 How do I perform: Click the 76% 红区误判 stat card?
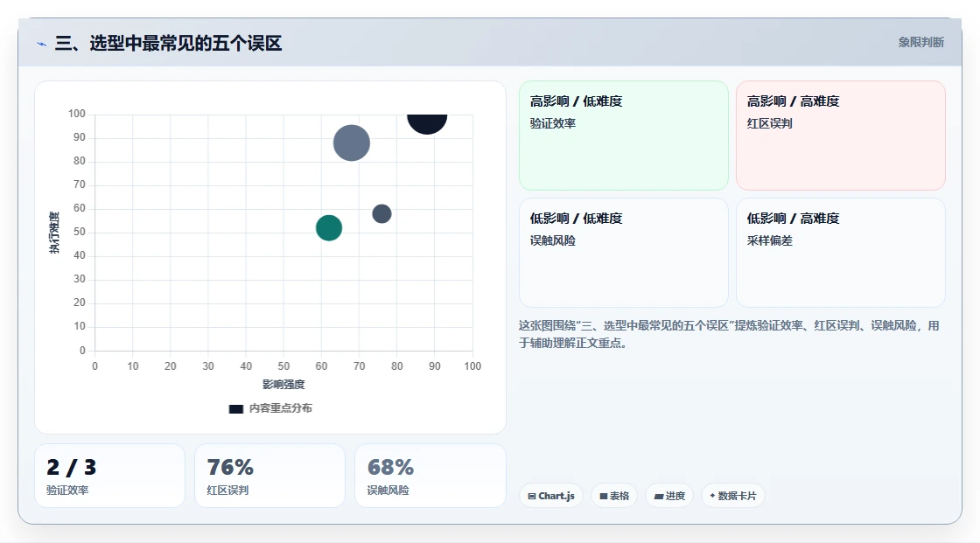tap(270, 476)
